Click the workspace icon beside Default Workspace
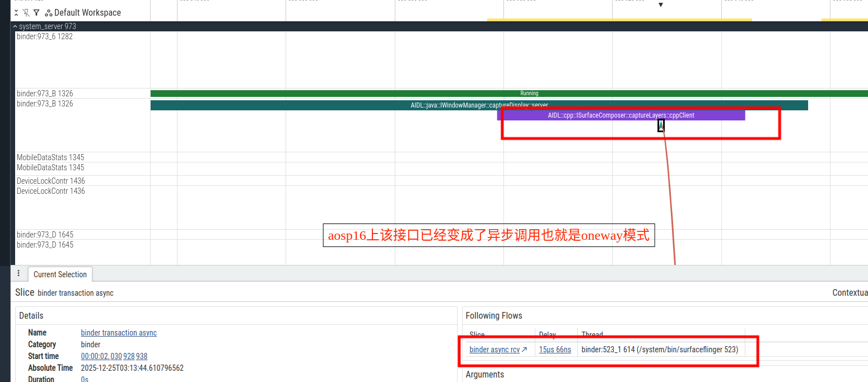 pyautogui.click(x=49, y=13)
